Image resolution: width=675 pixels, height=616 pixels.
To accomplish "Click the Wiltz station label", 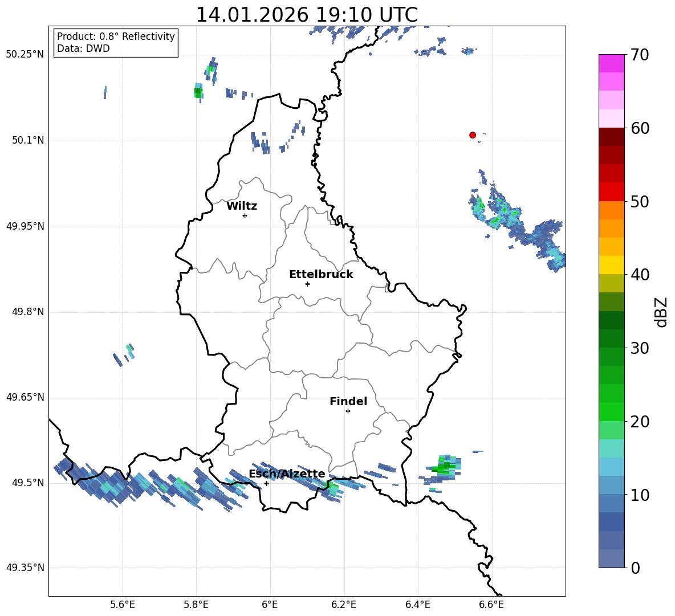I will [x=242, y=206].
